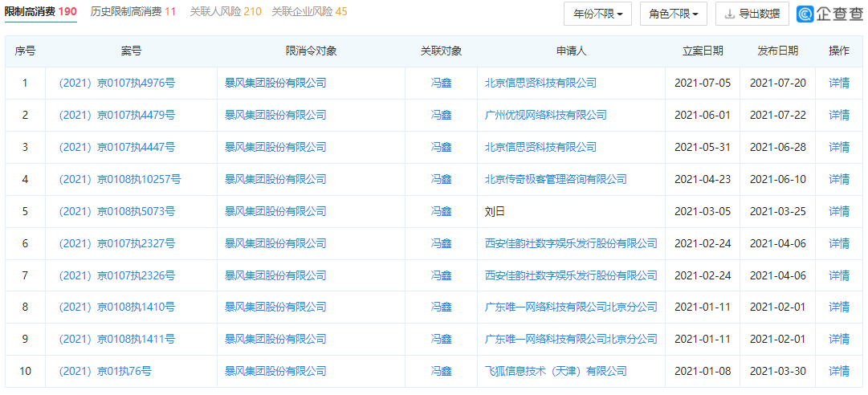Open 暴风集团股份有限公司 in row 10
The image size is (868, 395).
(x=275, y=371)
